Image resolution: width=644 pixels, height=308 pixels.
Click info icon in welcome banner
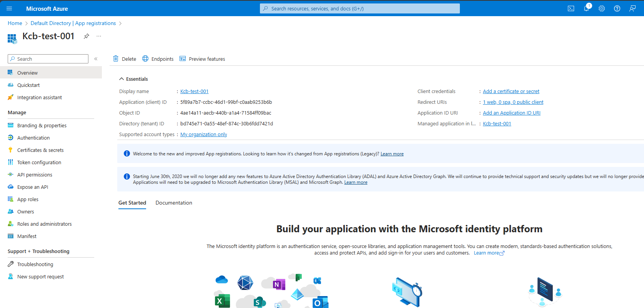[x=127, y=153]
